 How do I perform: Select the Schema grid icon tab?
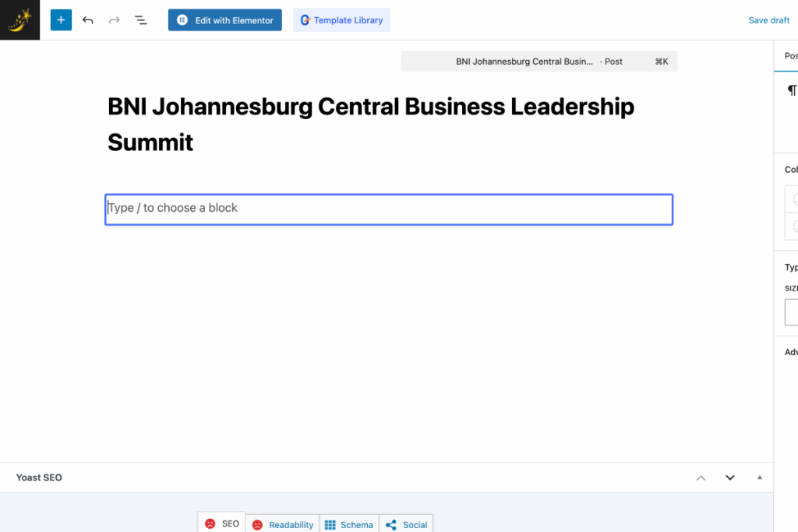coord(330,525)
